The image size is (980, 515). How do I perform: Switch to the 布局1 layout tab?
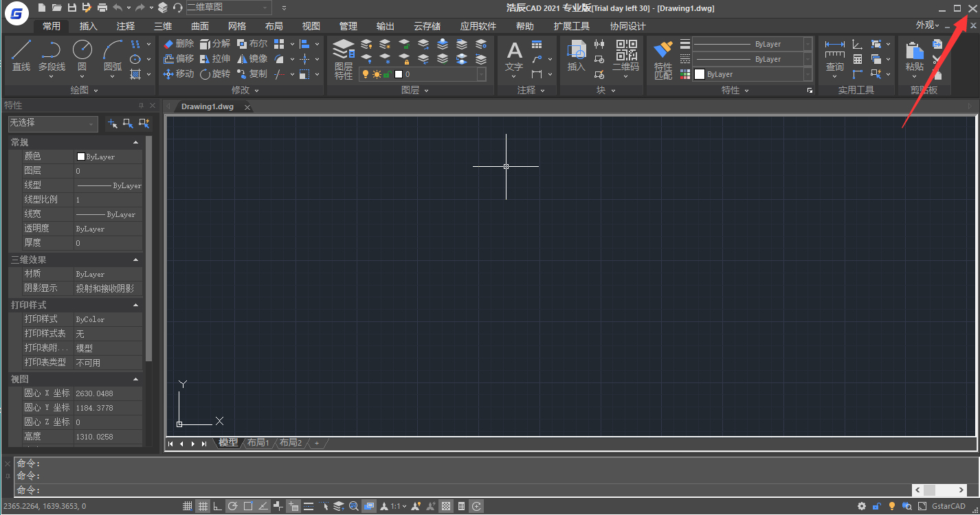point(258,443)
